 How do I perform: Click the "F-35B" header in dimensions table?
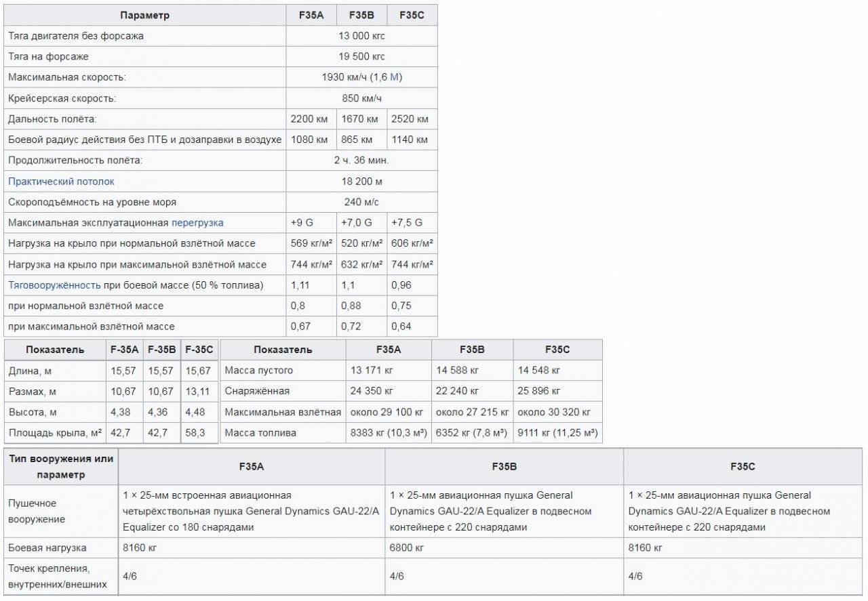(x=162, y=350)
